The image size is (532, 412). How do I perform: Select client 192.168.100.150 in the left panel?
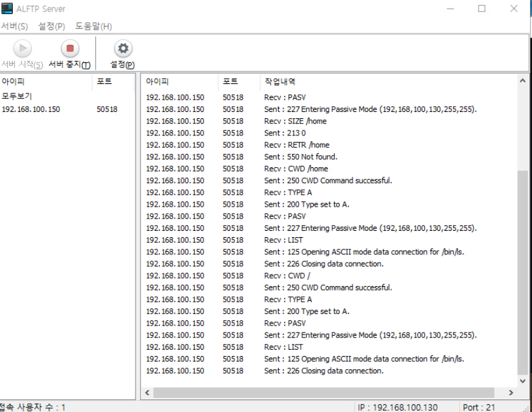pyautogui.click(x=31, y=109)
